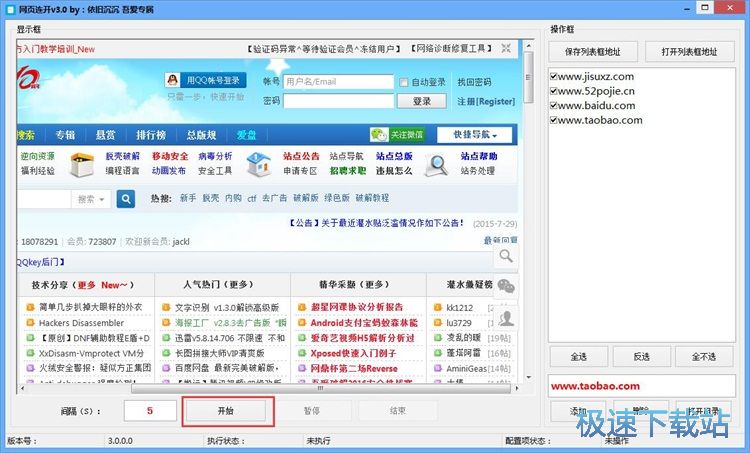Open the floating search magnifier icon

506,256
